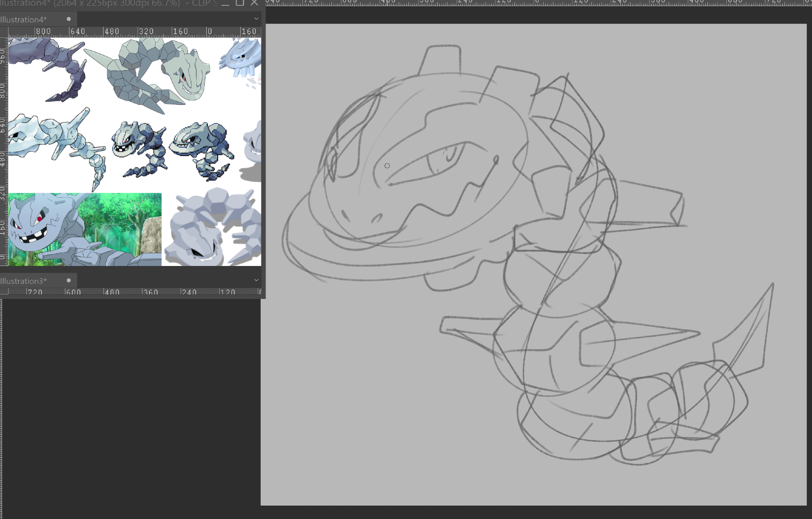Switch to the Illustration3* canvas tab
The width and height of the screenshot is (812, 519).
pyautogui.click(x=24, y=281)
